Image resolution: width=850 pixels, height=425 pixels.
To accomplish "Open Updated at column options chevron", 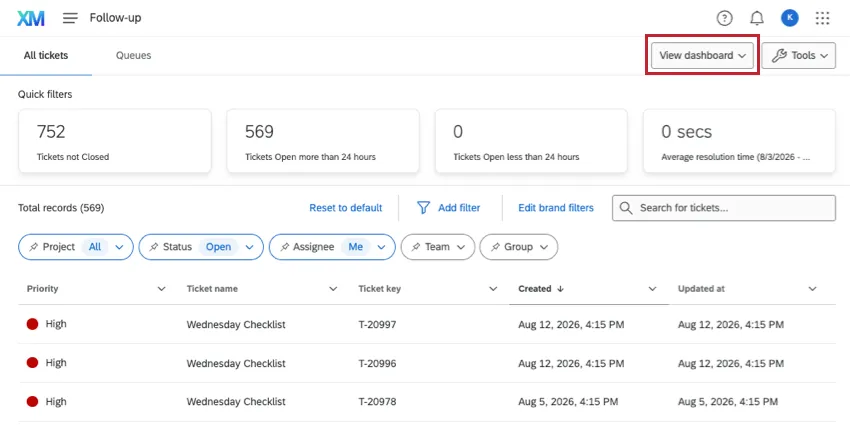I will (812, 289).
